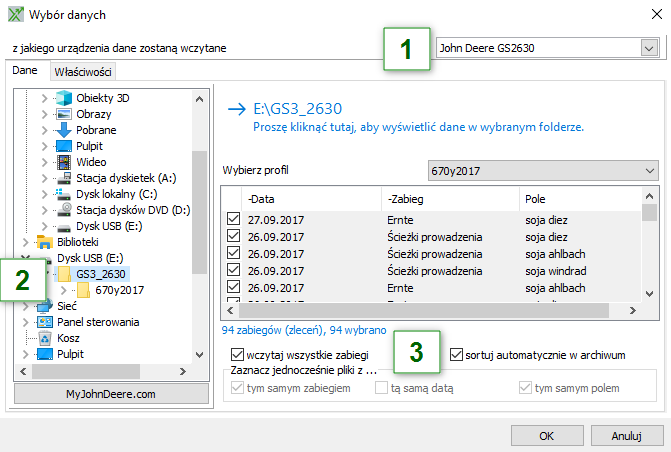Click the Obiekty 3D cube icon

tap(64, 98)
